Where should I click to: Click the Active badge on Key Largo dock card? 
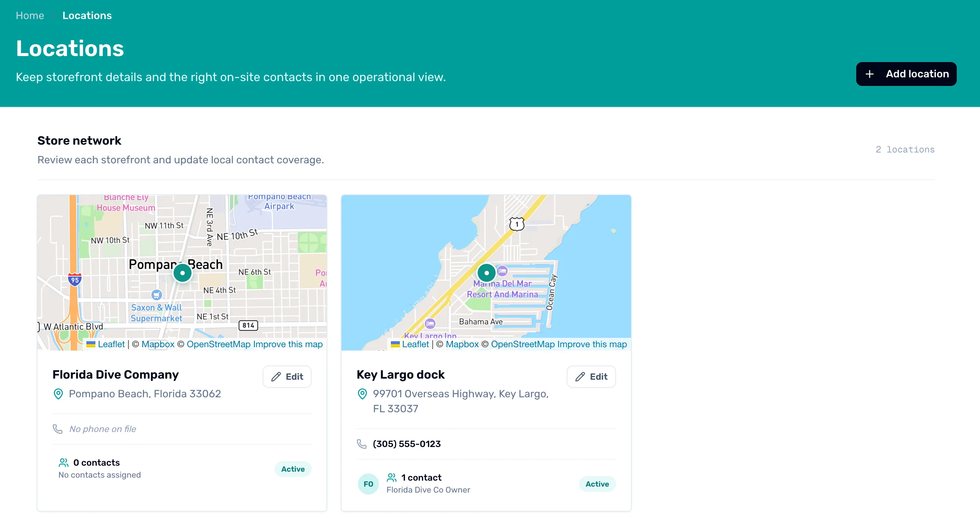tap(597, 484)
